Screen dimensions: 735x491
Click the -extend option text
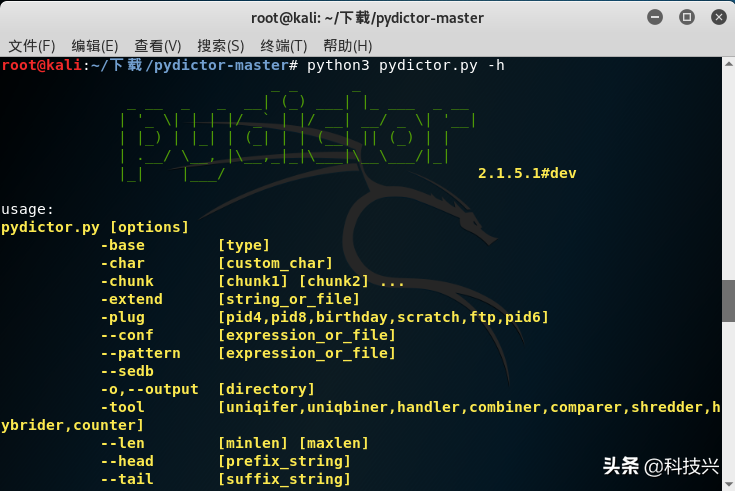tap(131, 299)
